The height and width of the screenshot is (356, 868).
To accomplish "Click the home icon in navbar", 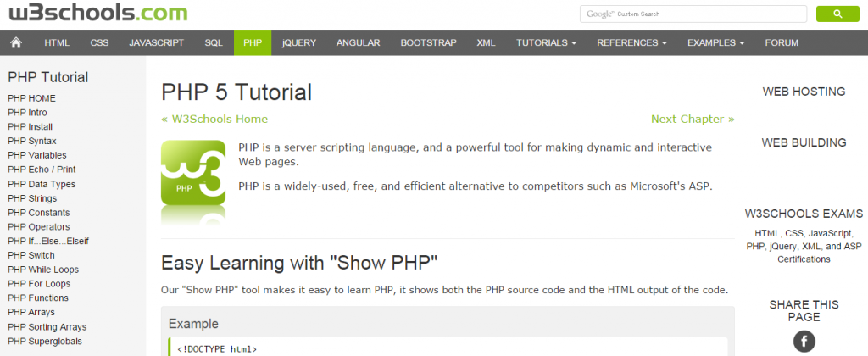I will point(16,42).
